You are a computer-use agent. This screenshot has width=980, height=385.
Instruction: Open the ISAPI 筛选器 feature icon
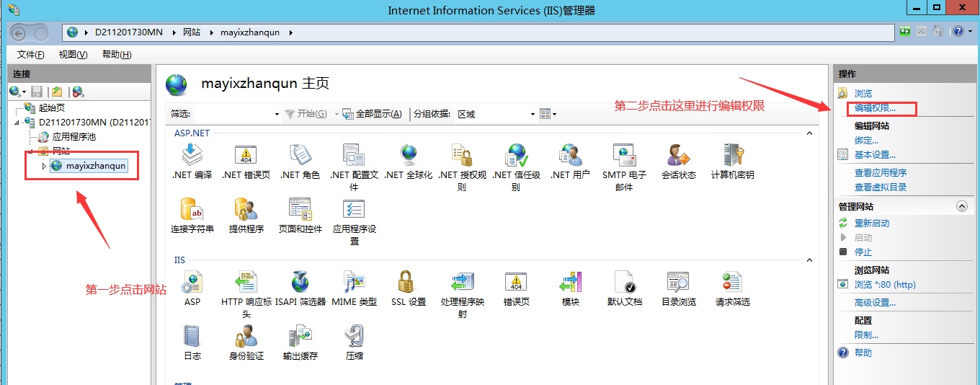[x=300, y=281]
